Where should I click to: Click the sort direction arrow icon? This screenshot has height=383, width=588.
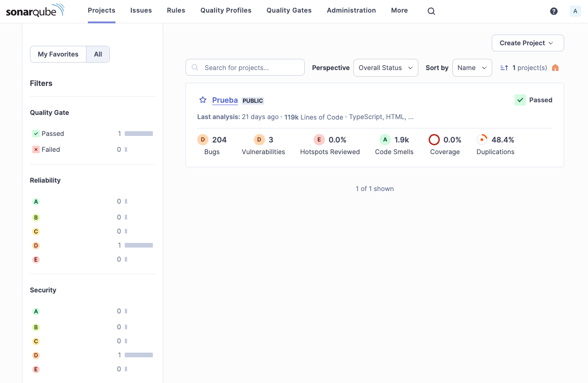click(x=504, y=68)
